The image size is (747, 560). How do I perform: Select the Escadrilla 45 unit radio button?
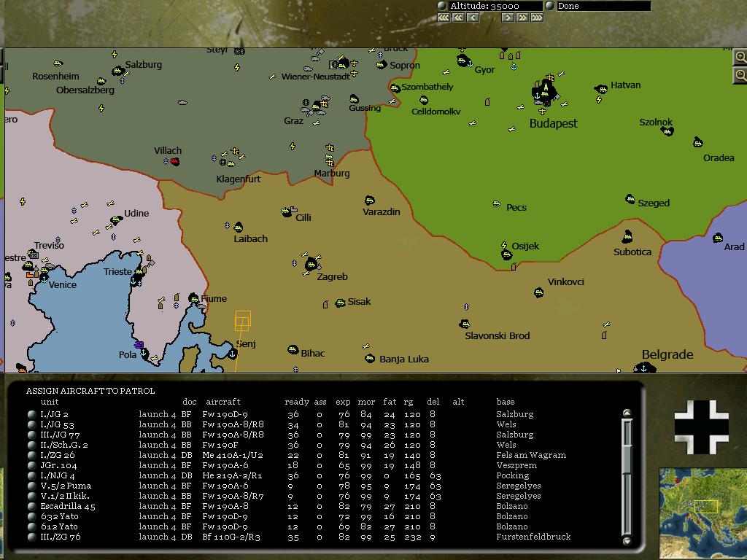point(32,506)
